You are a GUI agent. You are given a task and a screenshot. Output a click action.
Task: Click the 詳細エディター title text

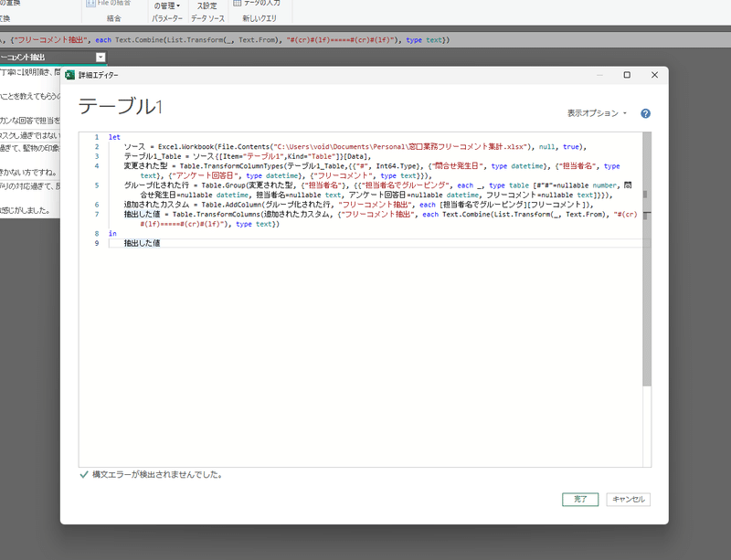(99, 75)
